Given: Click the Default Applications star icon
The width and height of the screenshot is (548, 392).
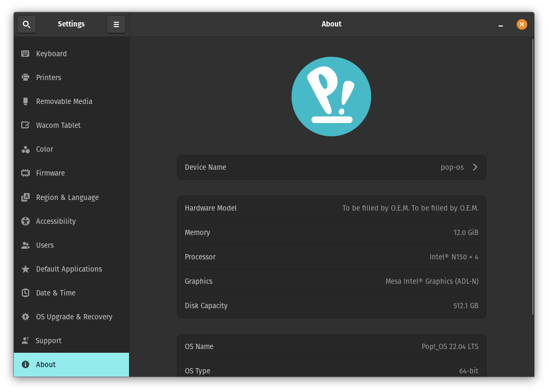Looking at the screenshot, I should click(25, 269).
